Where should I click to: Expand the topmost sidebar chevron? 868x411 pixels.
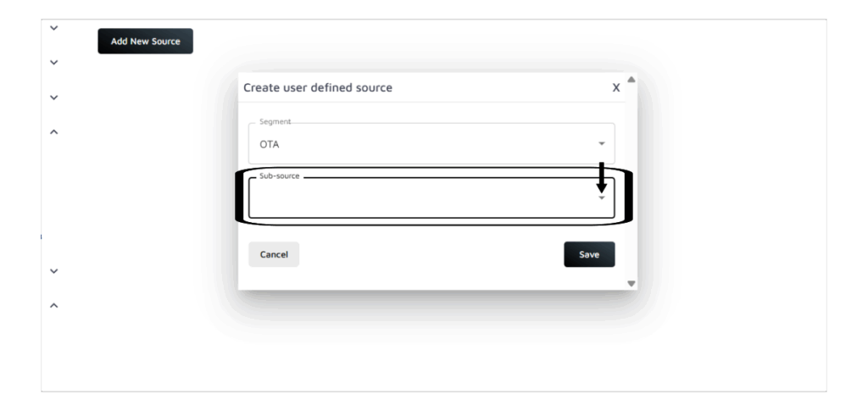pyautogui.click(x=53, y=28)
